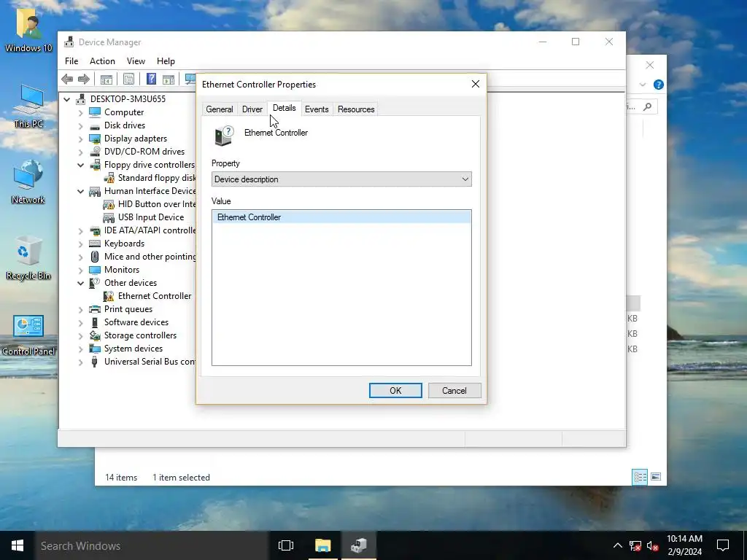Click Show/Hide Action Pane toolbar icon
Screen dimensions: 747x560
tap(169, 79)
